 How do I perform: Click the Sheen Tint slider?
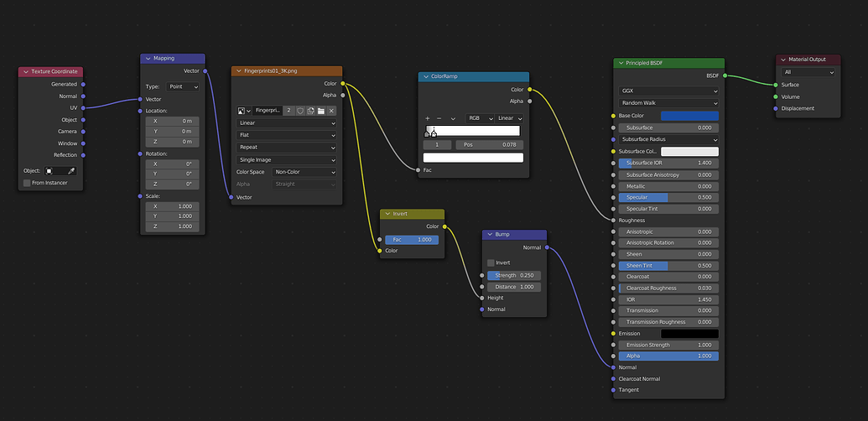(668, 266)
